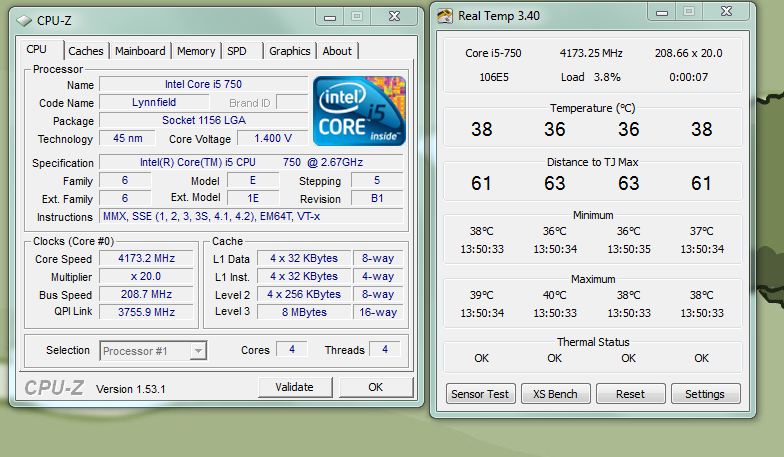Click the maximum temperature 40°C reading
784x457 pixels.
click(x=554, y=295)
